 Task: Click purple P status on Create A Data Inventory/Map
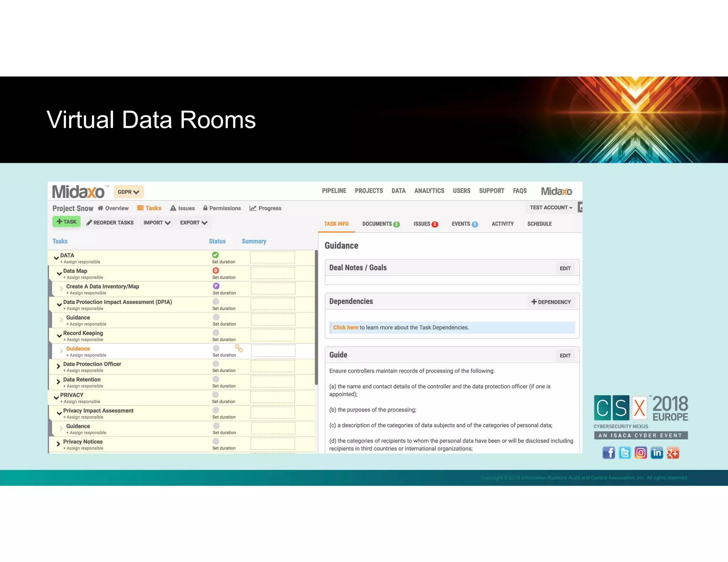216,286
